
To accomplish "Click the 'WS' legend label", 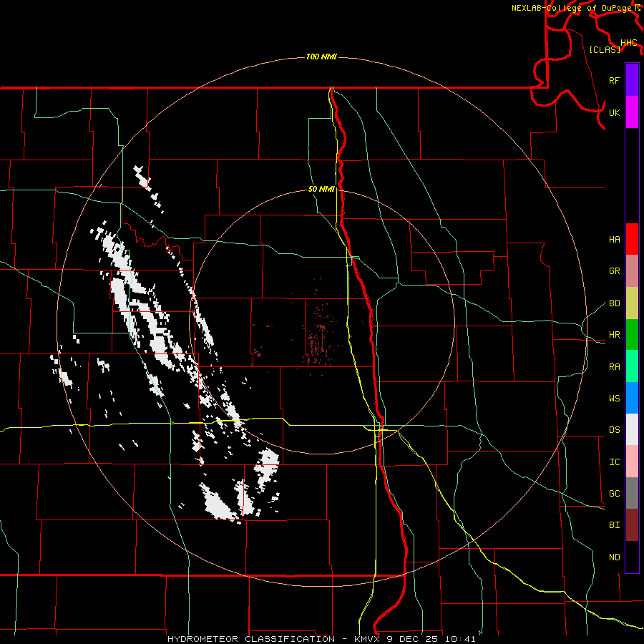I will point(614,398).
